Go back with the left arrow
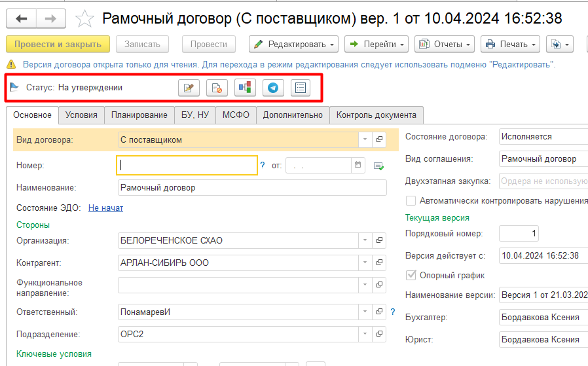This screenshot has height=366, width=588. pos(22,19)
